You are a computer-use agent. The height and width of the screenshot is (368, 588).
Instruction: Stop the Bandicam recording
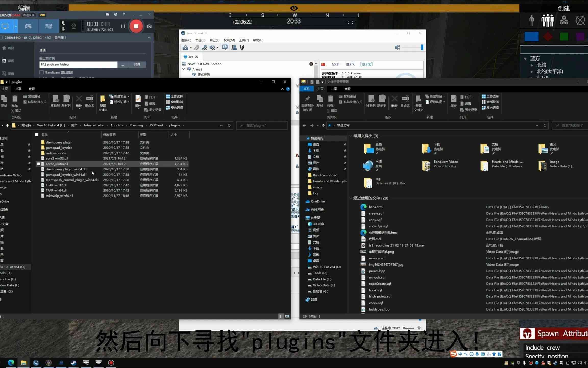136,26
